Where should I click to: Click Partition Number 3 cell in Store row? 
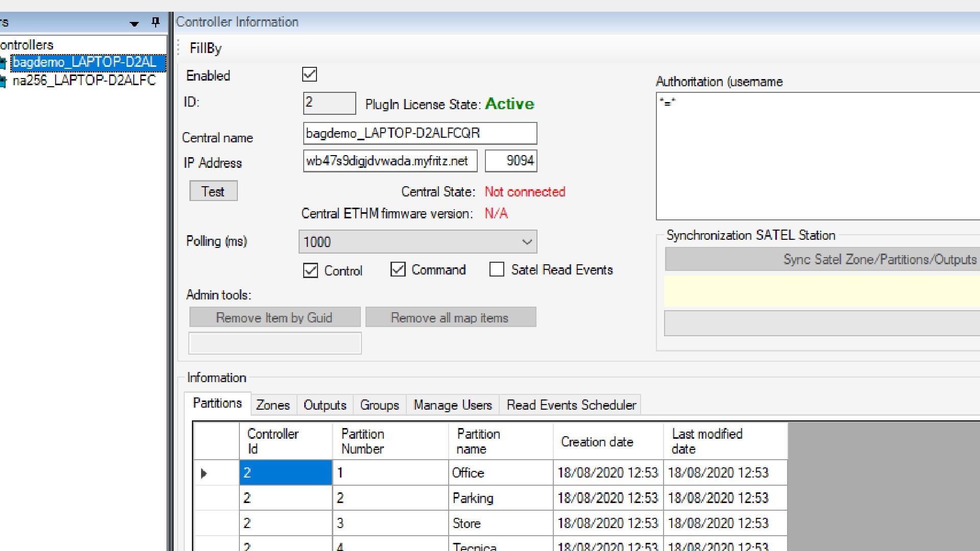tap(390, 523)
